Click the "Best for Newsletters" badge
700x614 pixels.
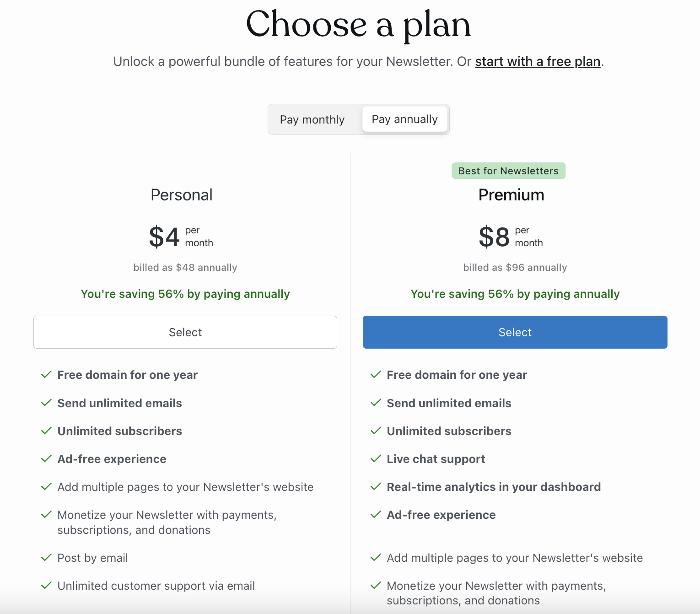(509, 171)
